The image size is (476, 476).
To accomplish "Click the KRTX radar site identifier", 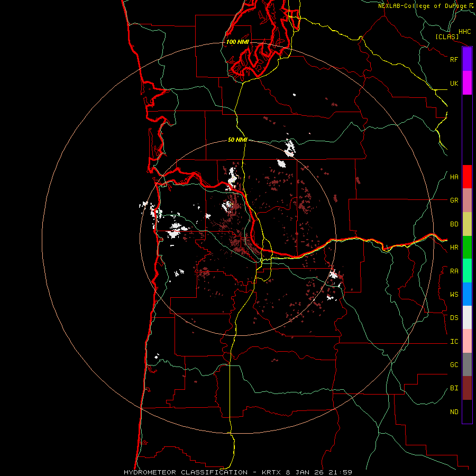I will pyautogui.click(x=272, y=472).
